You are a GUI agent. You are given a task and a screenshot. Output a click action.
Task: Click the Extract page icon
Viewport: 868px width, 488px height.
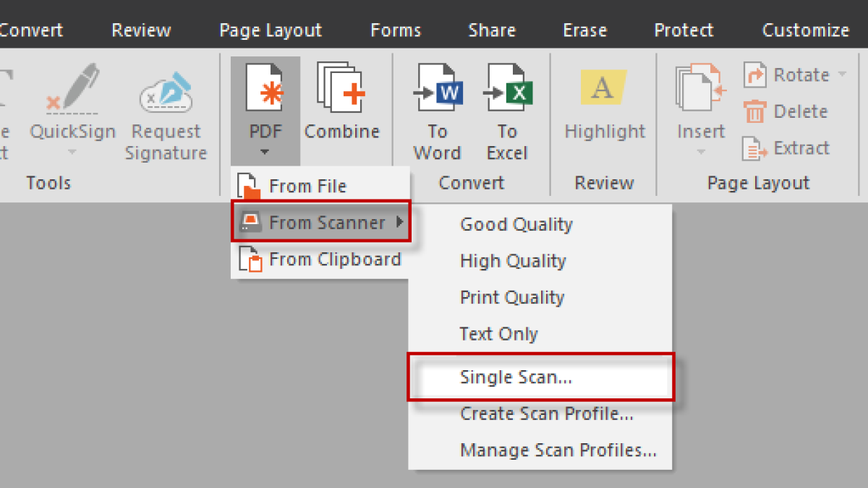(x=754, y=148)
